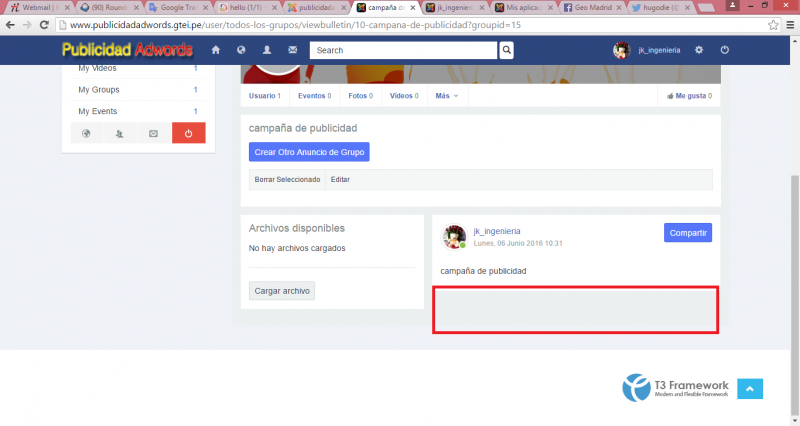The image size is (800, 426).
Task: Click the globe notifications icon in navbar
Action: pos(241,50)
